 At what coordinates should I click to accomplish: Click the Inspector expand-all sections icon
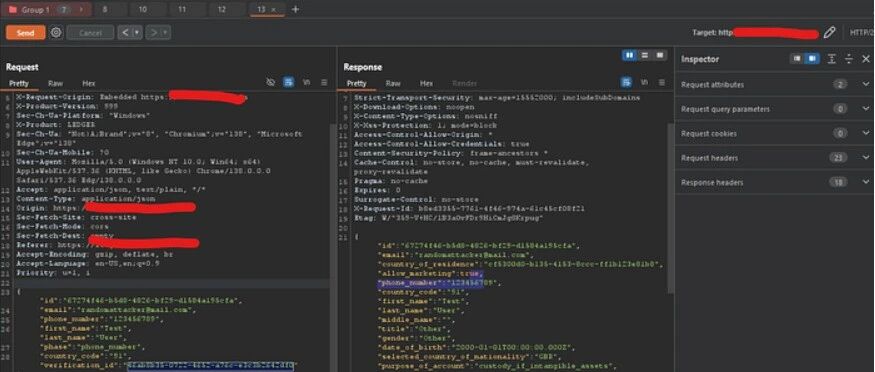(x=831, y=59)
